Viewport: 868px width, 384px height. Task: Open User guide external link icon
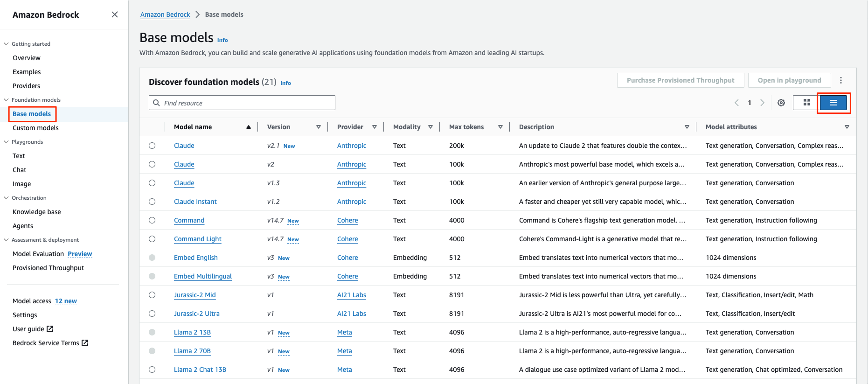50,329
